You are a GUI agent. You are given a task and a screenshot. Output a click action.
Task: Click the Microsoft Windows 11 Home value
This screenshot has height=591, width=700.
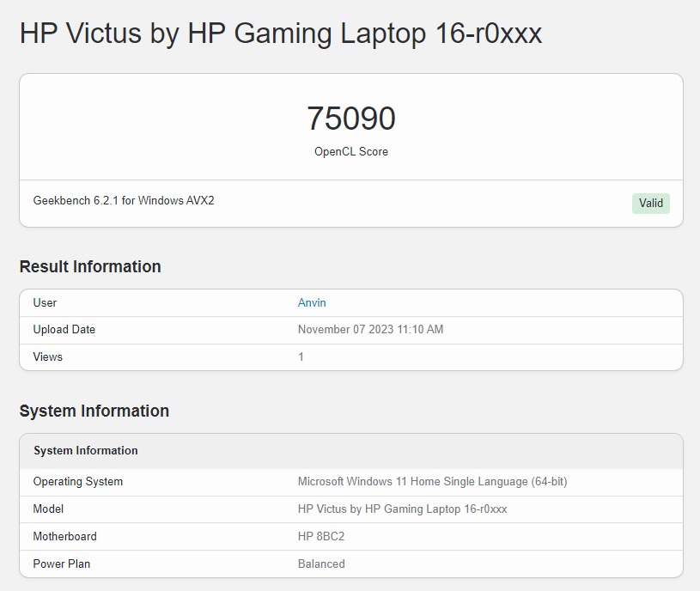point(432,482)
